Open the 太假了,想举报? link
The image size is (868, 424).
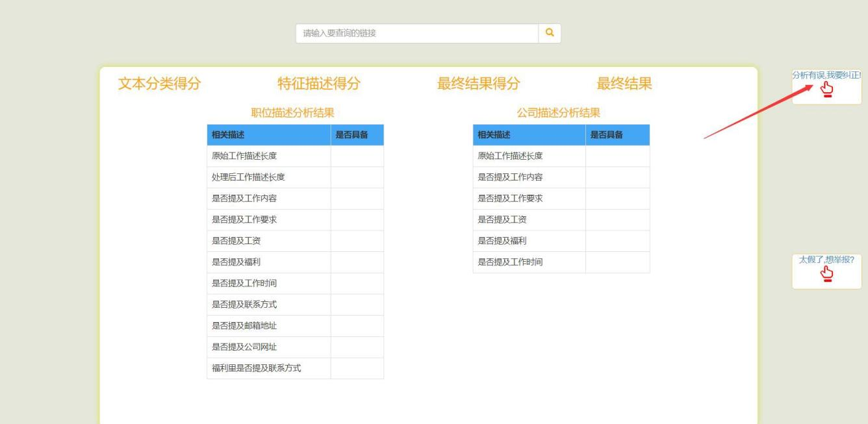[826, 259]
